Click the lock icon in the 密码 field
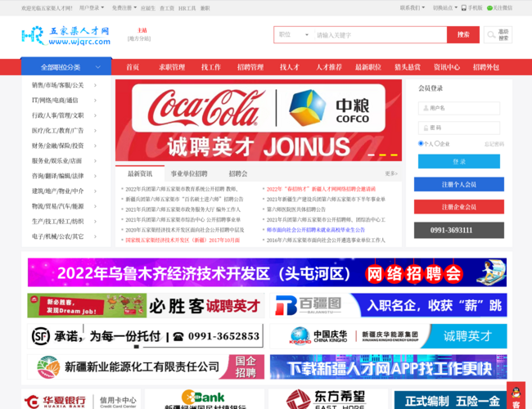The height and width of the screenshot is (409, 532). pos(426,128)
